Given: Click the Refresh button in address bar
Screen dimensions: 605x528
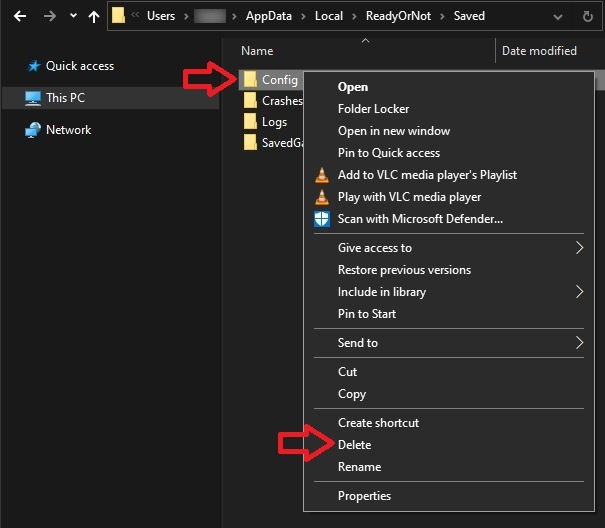Looking at the screenshot, I should point(589,16).
